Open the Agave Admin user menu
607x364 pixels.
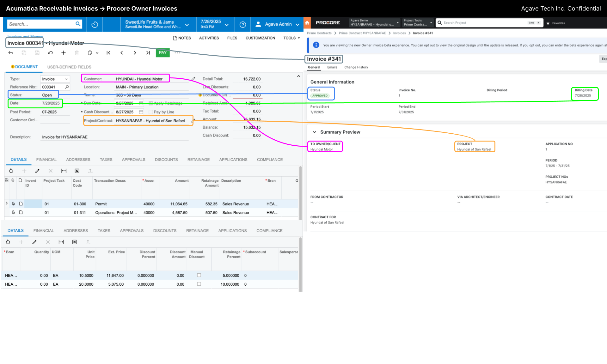tap(277, 24)
